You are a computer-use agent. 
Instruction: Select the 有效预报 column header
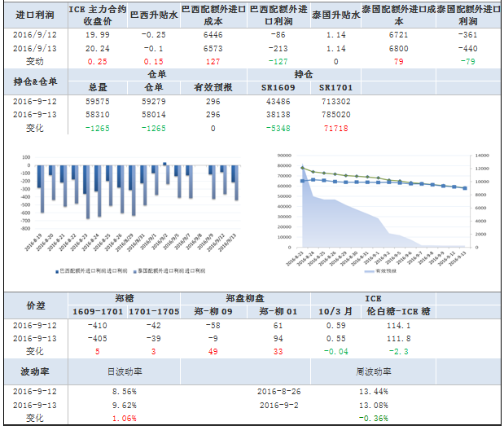(213, 86)
